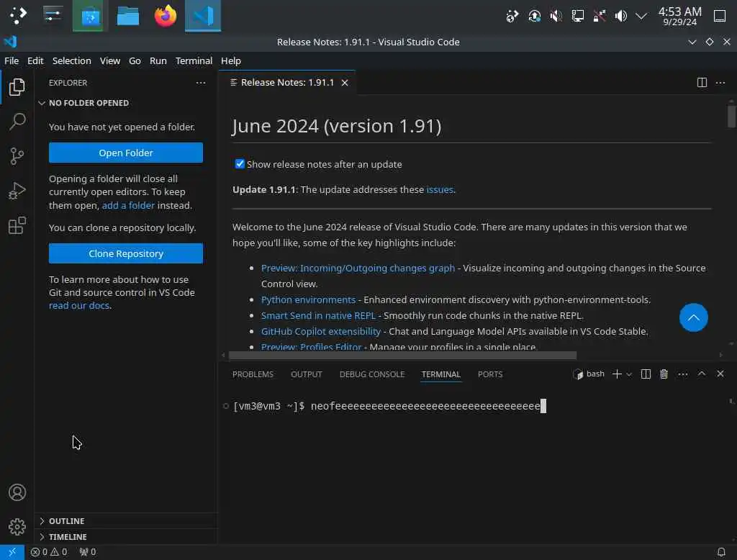
Task: Open the Explorer view in activity bar
Action: (x=17, y=87)
